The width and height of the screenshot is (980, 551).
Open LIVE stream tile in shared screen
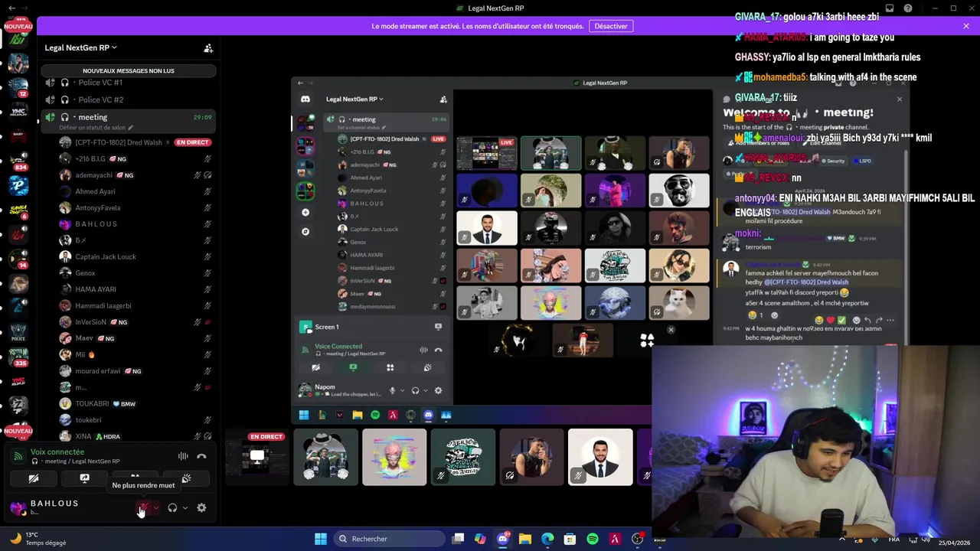pyautogui.click(x=487, y=153)
